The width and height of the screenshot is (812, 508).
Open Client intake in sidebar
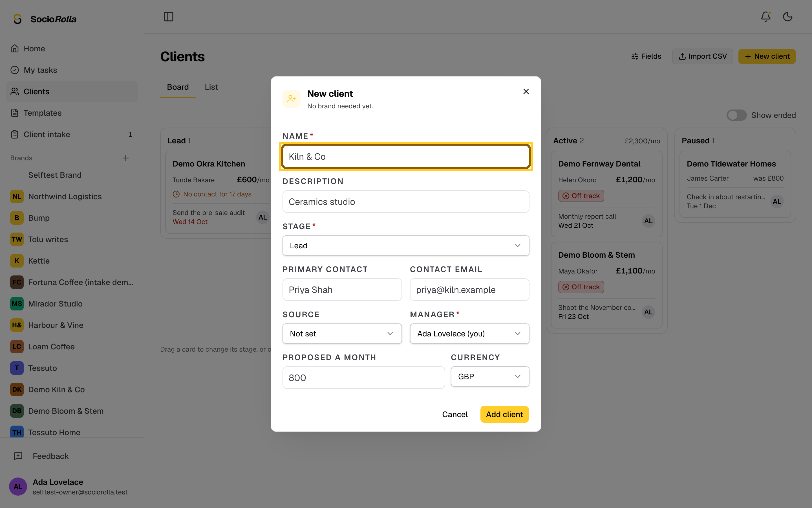(72, 134)
